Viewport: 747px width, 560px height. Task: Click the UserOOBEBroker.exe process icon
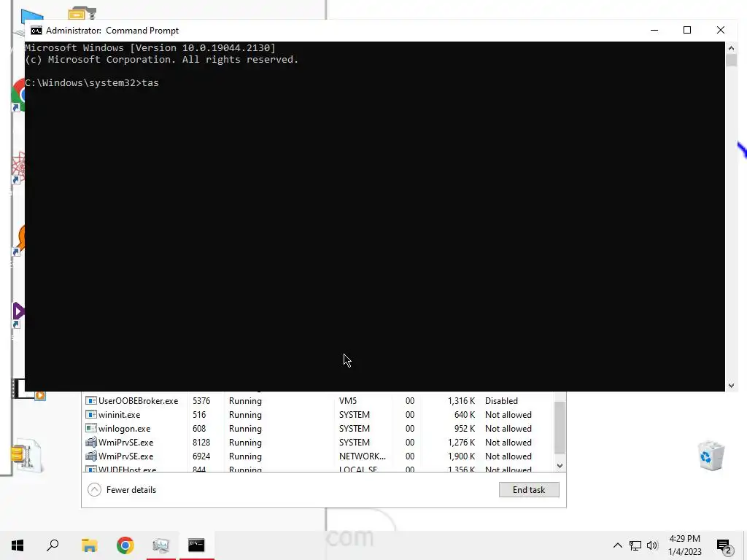click(x=90, y=401)
